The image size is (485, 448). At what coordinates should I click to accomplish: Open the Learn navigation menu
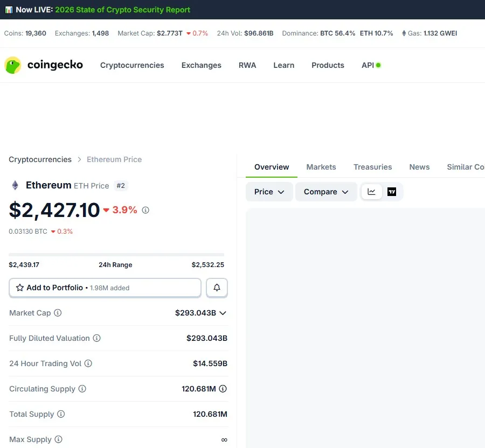coord(283,65)
